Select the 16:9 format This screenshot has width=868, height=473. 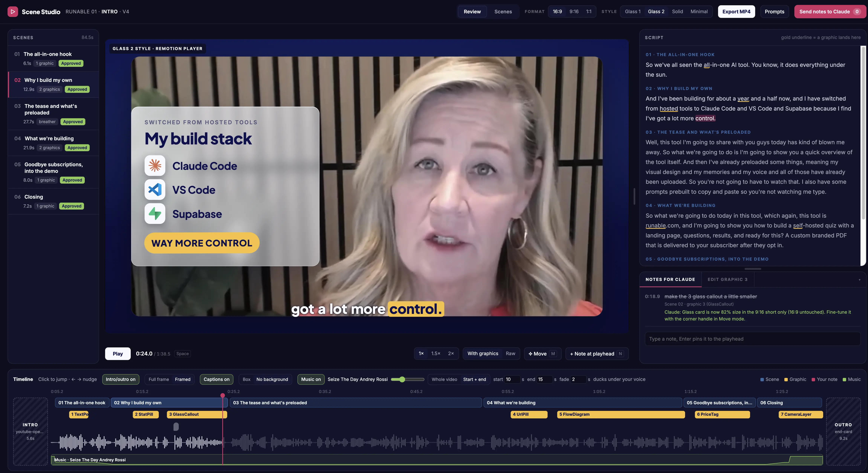(x=557, y=11)
